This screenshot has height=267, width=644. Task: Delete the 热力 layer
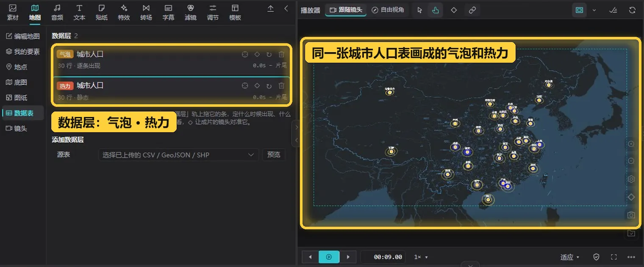click(281, 86)
